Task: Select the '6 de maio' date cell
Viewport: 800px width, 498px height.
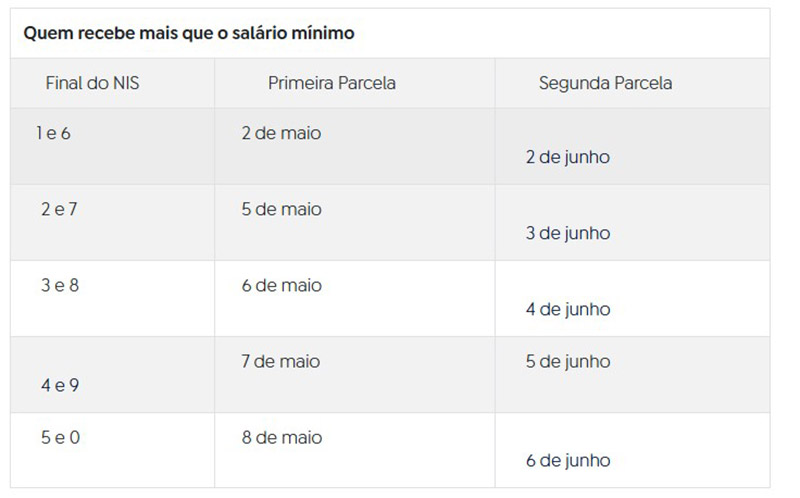Action: coord(281,286)
